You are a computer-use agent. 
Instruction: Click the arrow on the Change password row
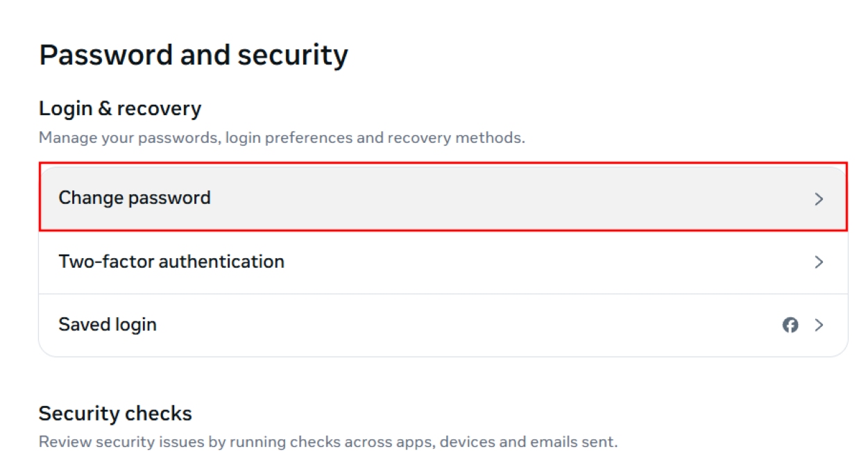tap(819, 197)
